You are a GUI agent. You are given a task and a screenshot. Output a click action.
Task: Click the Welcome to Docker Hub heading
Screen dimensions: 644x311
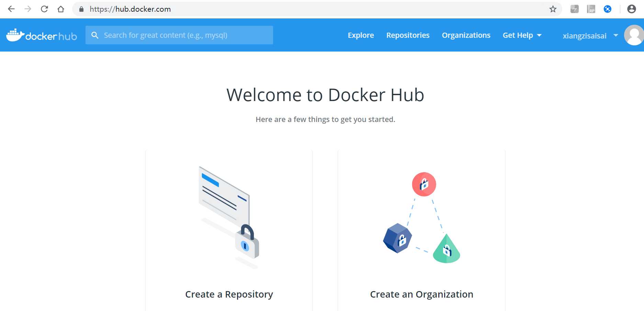tap(325, 95)
